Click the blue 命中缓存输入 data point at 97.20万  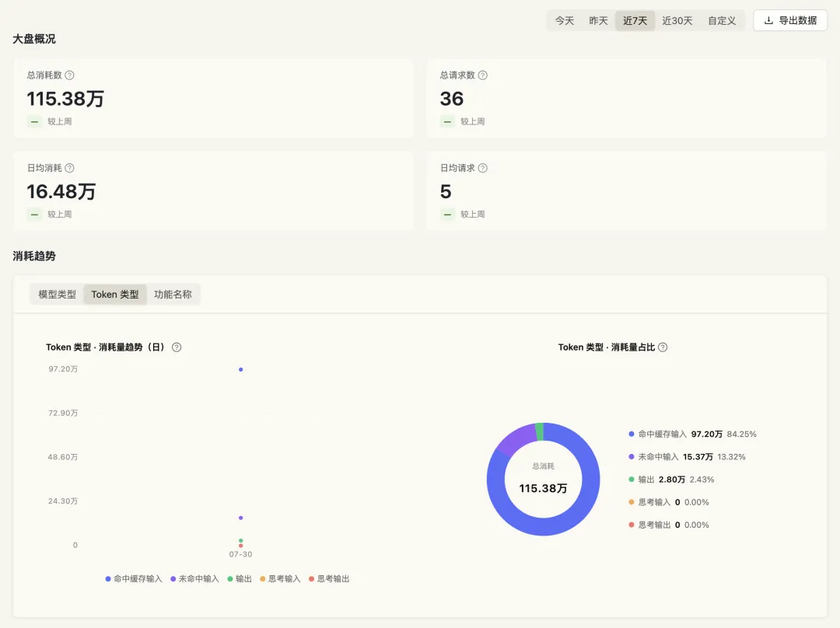[241, 369]
